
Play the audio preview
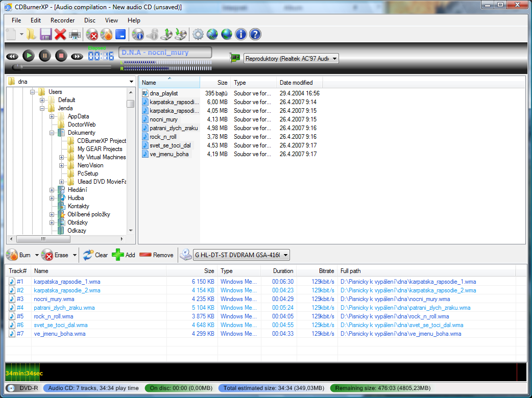tap(29, 56)
